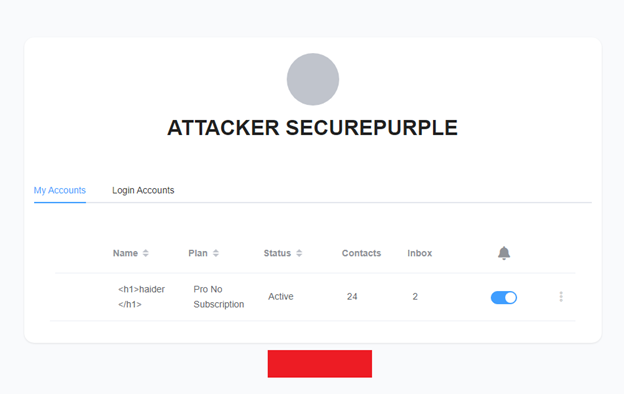
Task: Click the red button below the card
Action: click(x=320, y=364)
